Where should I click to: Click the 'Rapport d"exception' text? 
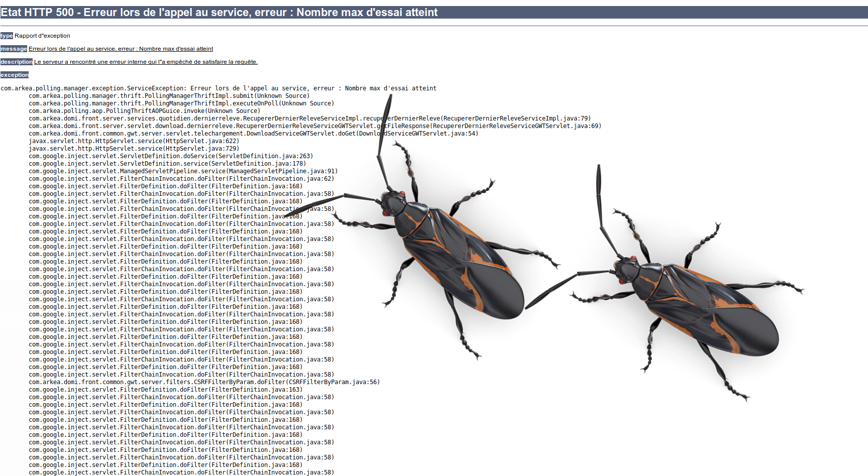pyautogui.click(x=42, y=36)
